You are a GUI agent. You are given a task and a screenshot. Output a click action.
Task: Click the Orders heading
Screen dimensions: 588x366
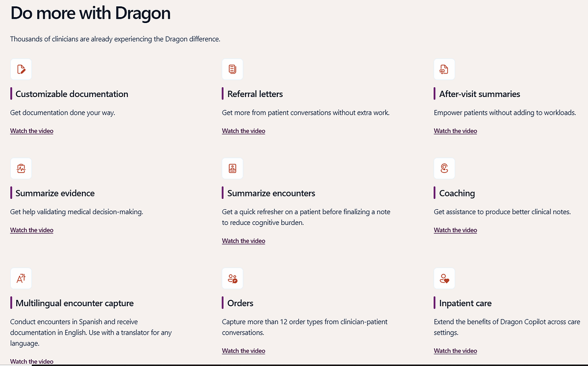point(241,303)
